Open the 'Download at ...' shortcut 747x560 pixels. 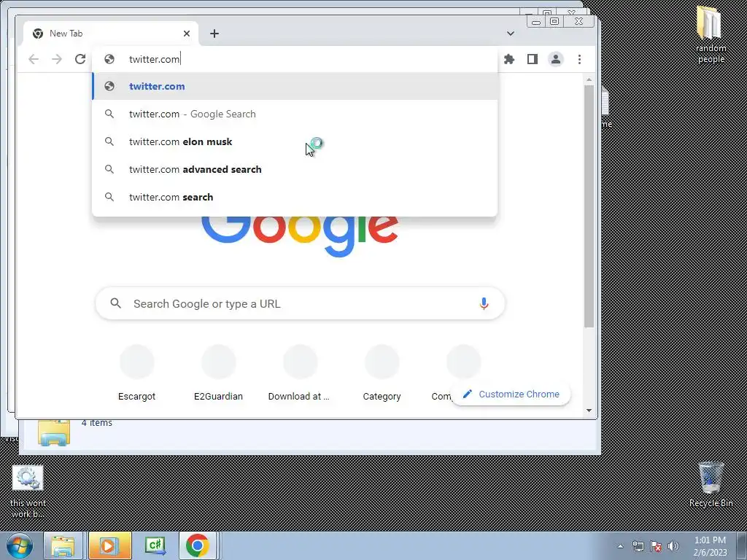[299, 374]
